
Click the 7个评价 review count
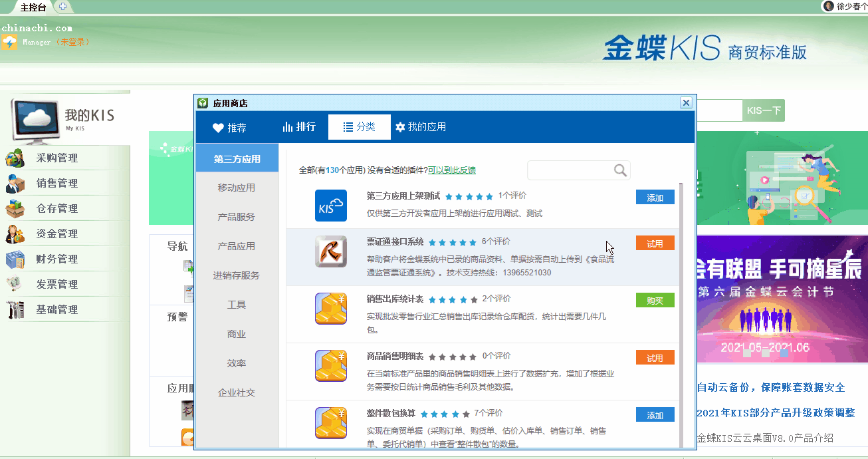(x=488, y=413)
